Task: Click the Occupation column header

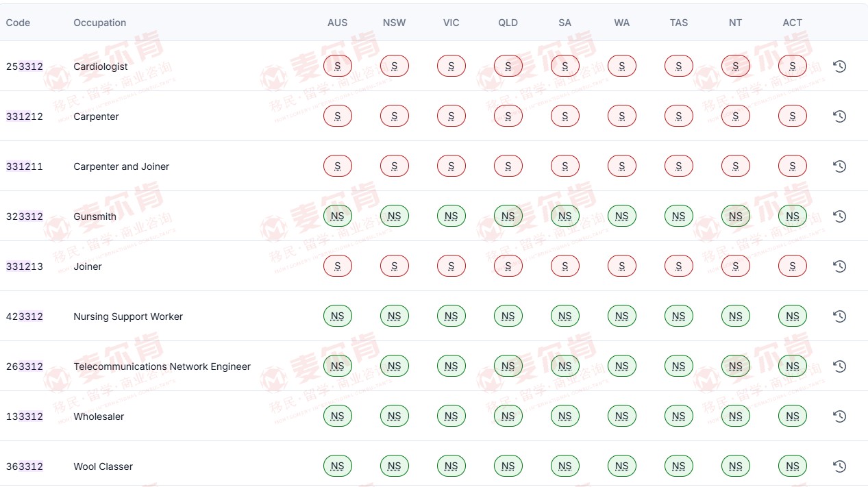Action: [x=100, y=23]
